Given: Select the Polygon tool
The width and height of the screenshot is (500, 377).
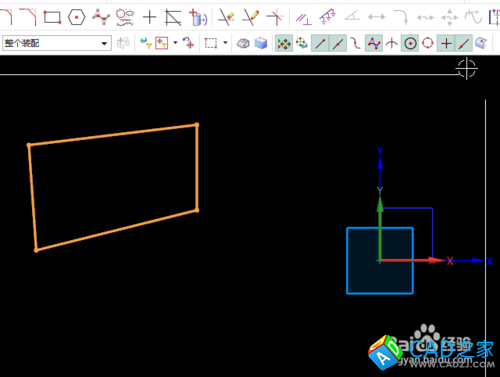Looking at the screenshot, I should click(76, 17).
